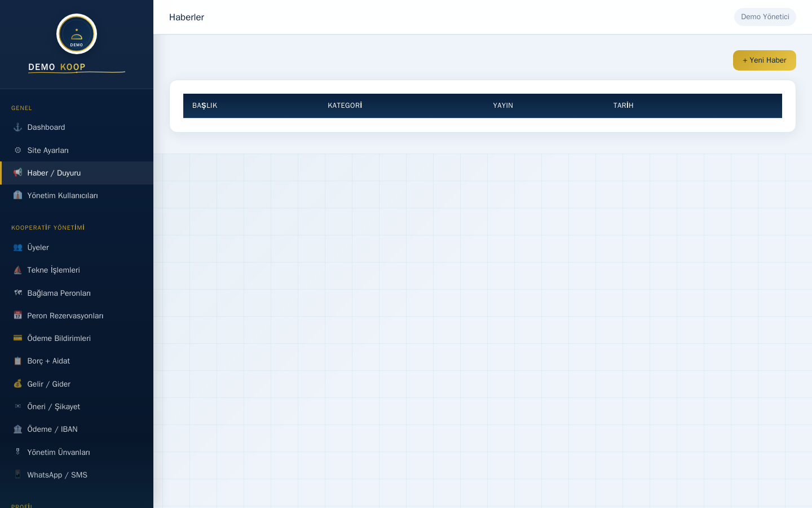This screenshot has height=508, width=812.
Task: Select Borç + Aidat menu entry
Action: 77,361
